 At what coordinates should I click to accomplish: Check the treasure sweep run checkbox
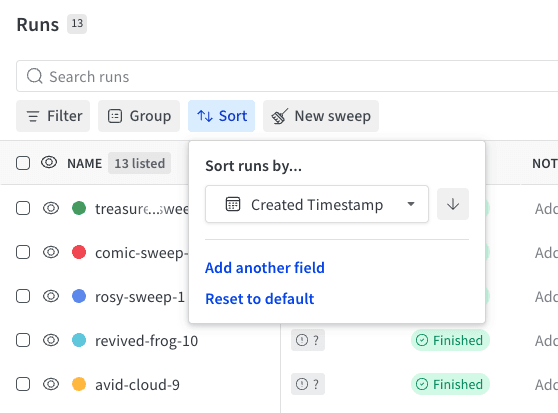(23, 208)
